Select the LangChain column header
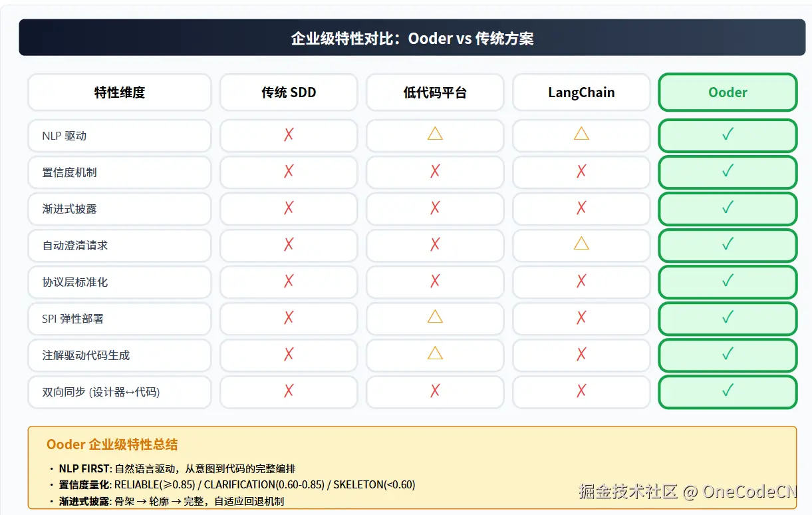 click(x=581, y=92)
